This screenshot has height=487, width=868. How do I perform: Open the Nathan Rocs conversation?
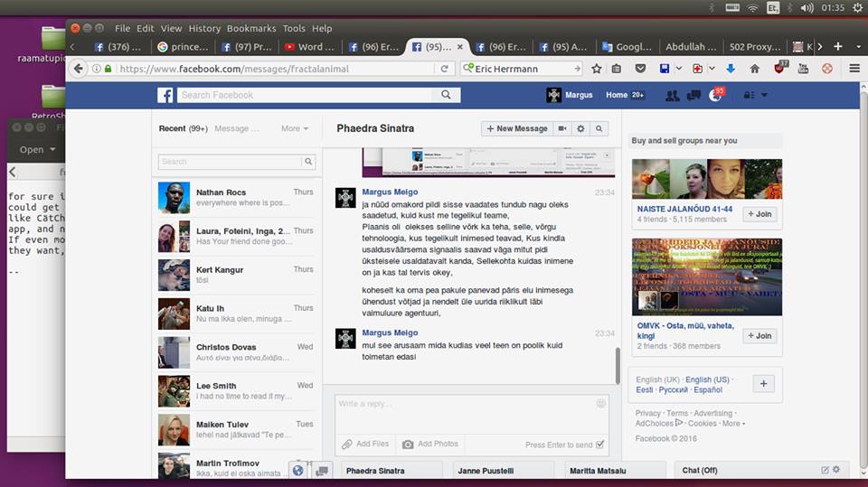tap(237, 198)
